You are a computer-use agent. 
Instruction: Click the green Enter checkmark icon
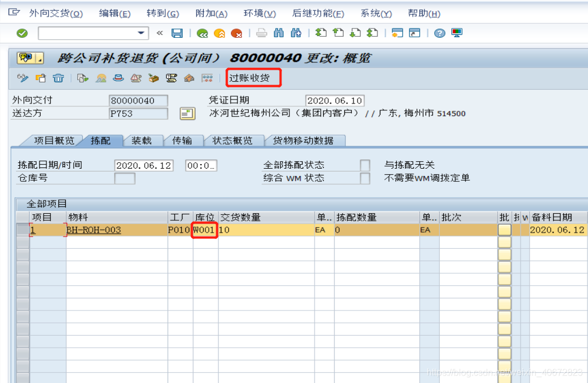[x=22, y=33]
